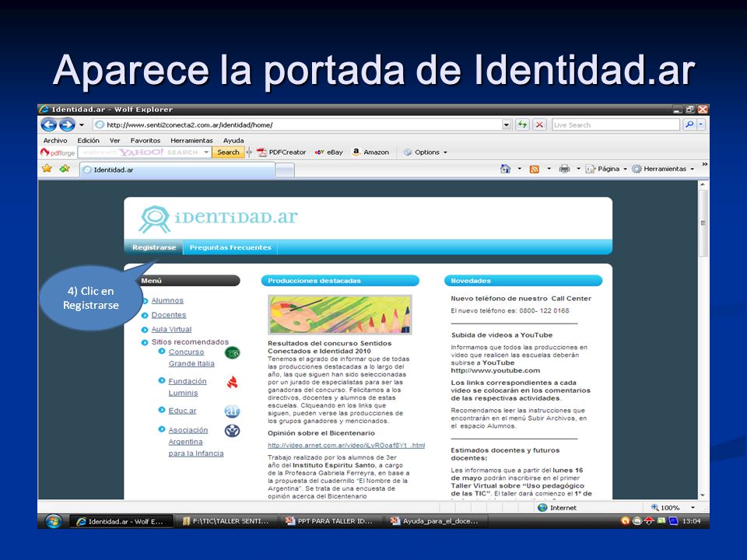Viewport: 747px width, 560px height.
Task: Click Registrarse in the site navigation
Action: tap(154, 247)
